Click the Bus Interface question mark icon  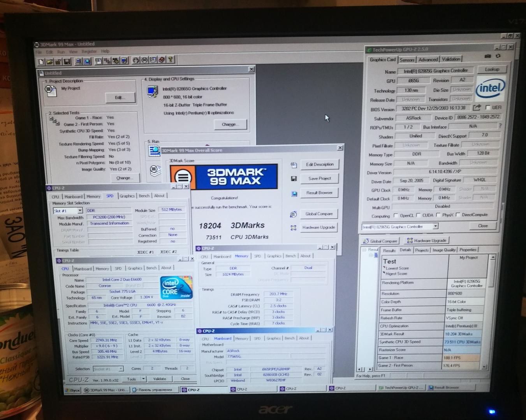pyautogui.click(x=500, y=126)
